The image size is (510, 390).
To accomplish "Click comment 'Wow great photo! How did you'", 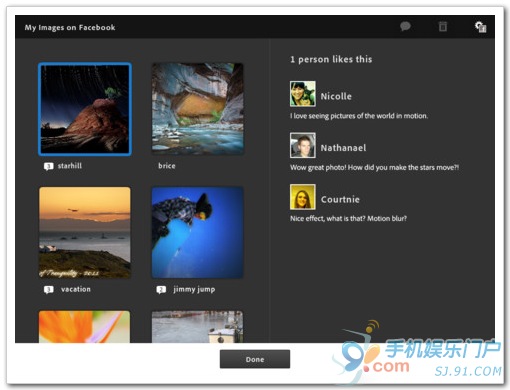I will (x=374, y=167).
